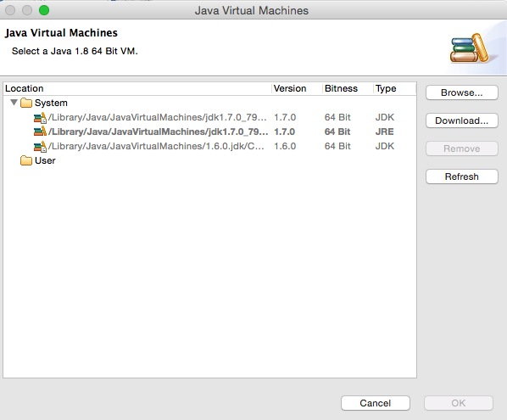Click the Location column header
Image resolution: width=507 pixels, height=420 pixels.
[137, 88]
